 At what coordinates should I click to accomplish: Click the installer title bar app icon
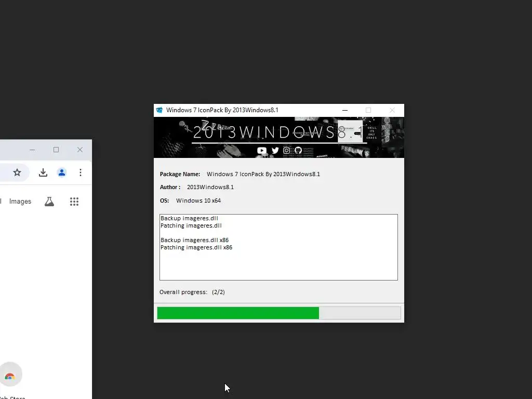(x=159, y=110)
